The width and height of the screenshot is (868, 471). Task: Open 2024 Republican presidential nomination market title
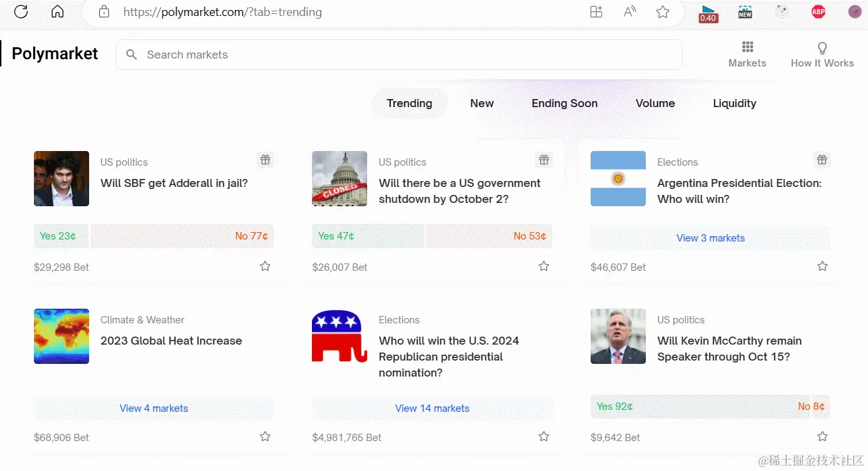(x=449, y=357)
